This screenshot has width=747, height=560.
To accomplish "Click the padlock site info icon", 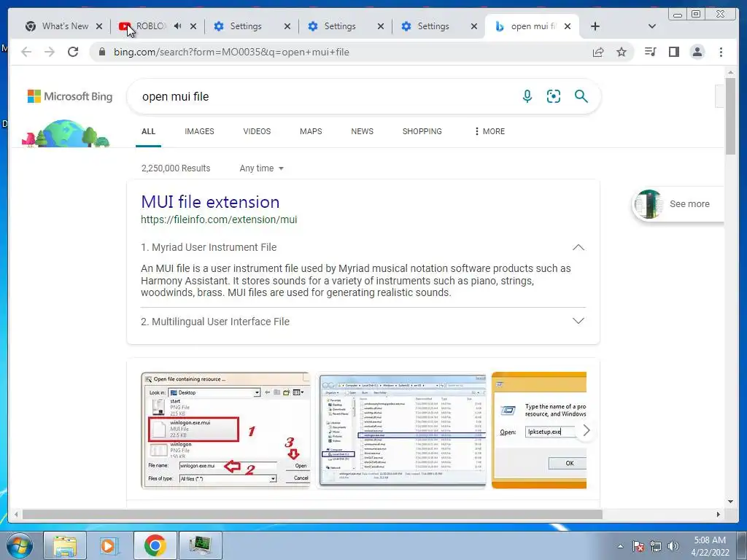I will point(102,52).
